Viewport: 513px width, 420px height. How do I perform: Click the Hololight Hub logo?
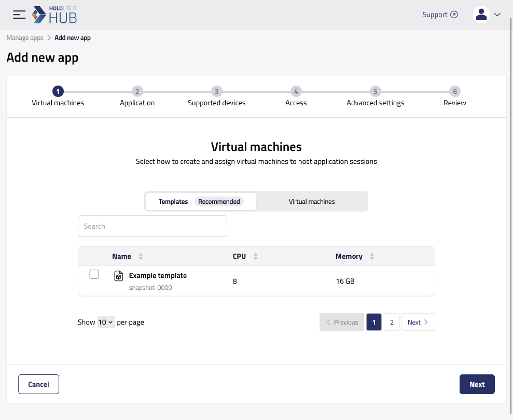(x=54, y=15)
